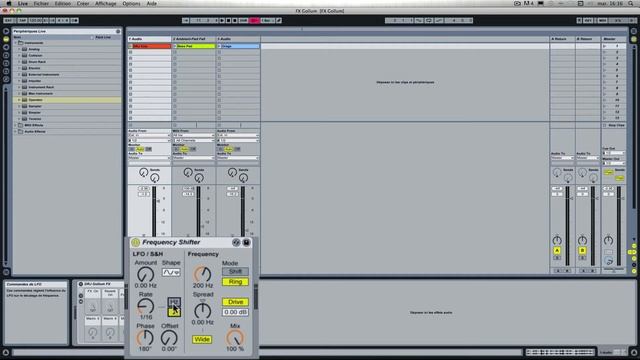Click the transport Record button
This screenshot has width=640, height=360.
click(x=235, y=20)
